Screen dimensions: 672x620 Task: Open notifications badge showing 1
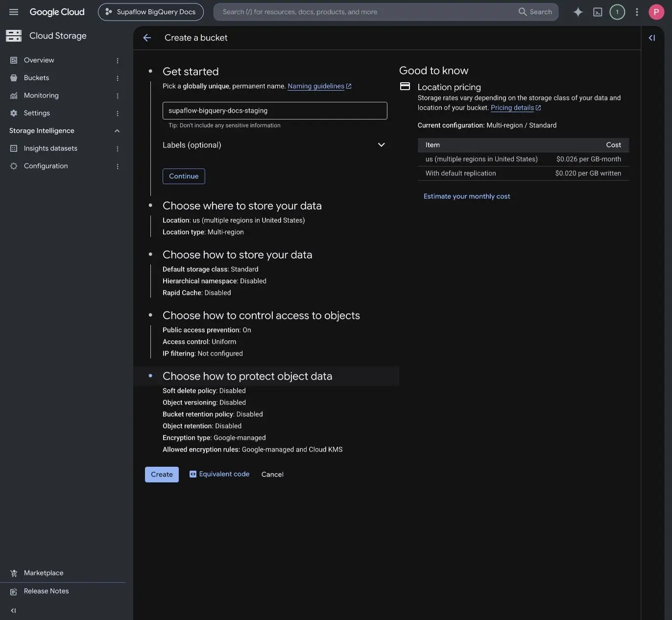[x=617, y=12]
